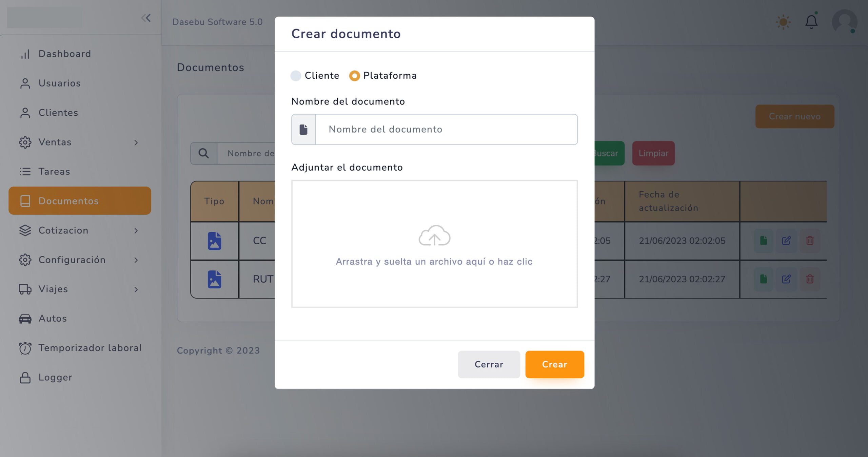868x457 pixels.
Task: Collapse sidebar with double-chevron icon
Action: tap(146, 18)
